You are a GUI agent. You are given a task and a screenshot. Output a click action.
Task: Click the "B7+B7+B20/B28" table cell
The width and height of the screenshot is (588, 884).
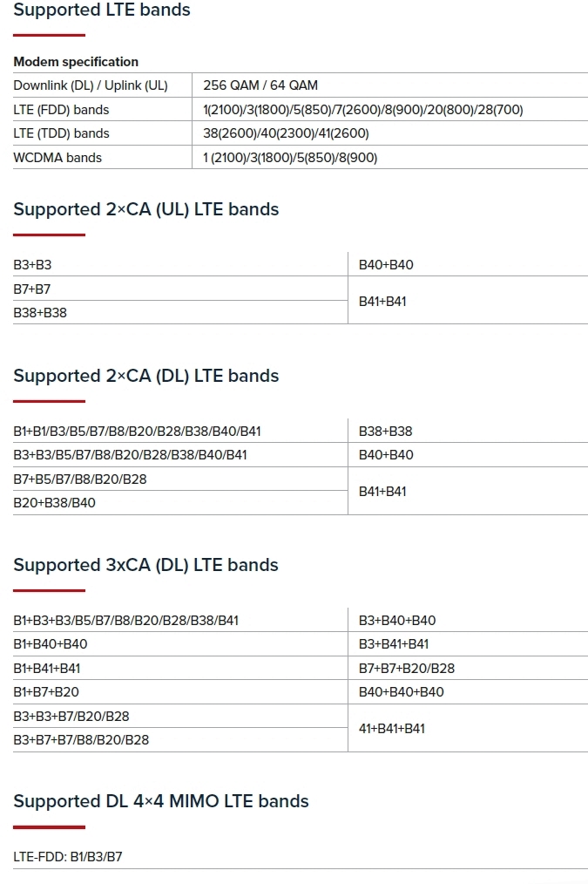(x=407, y=669)
